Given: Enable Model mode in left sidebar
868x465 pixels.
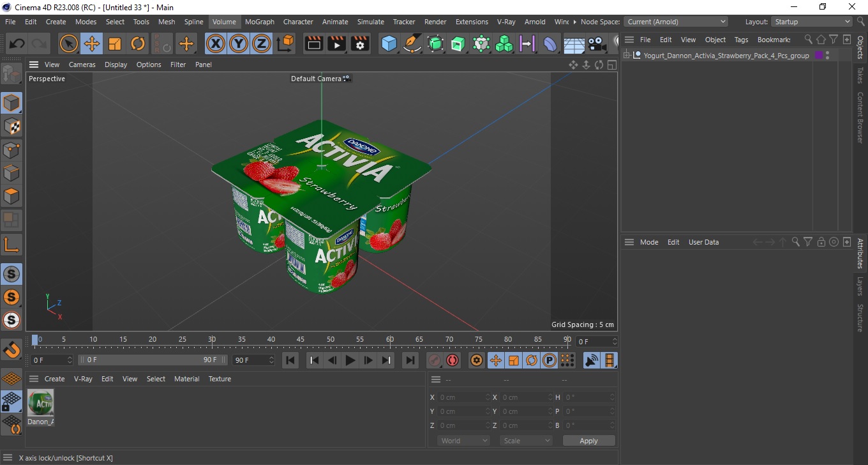Looking at the screenshot, I should click(11, 103).
